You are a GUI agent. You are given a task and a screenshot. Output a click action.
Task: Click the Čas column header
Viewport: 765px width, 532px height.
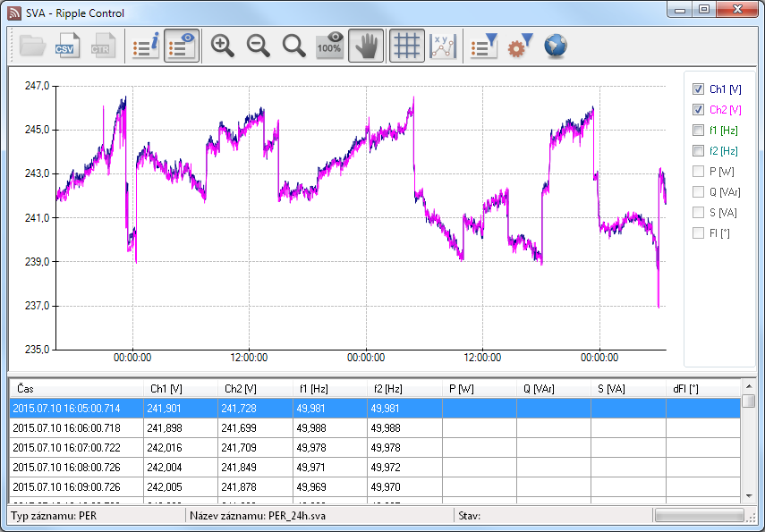(76, 389)
